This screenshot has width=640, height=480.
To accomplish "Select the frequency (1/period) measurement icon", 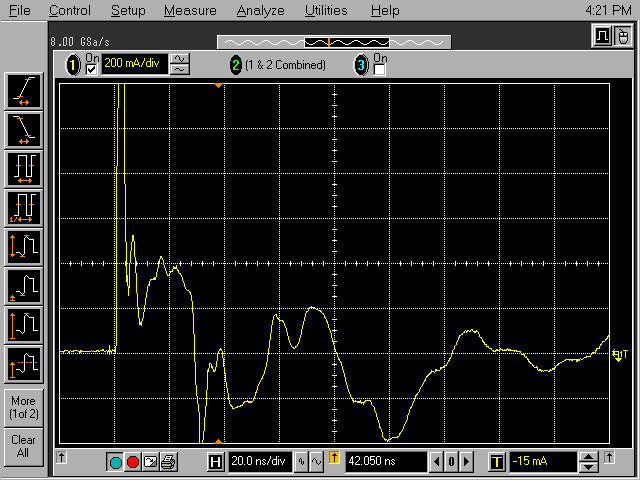I will point(24,208).
